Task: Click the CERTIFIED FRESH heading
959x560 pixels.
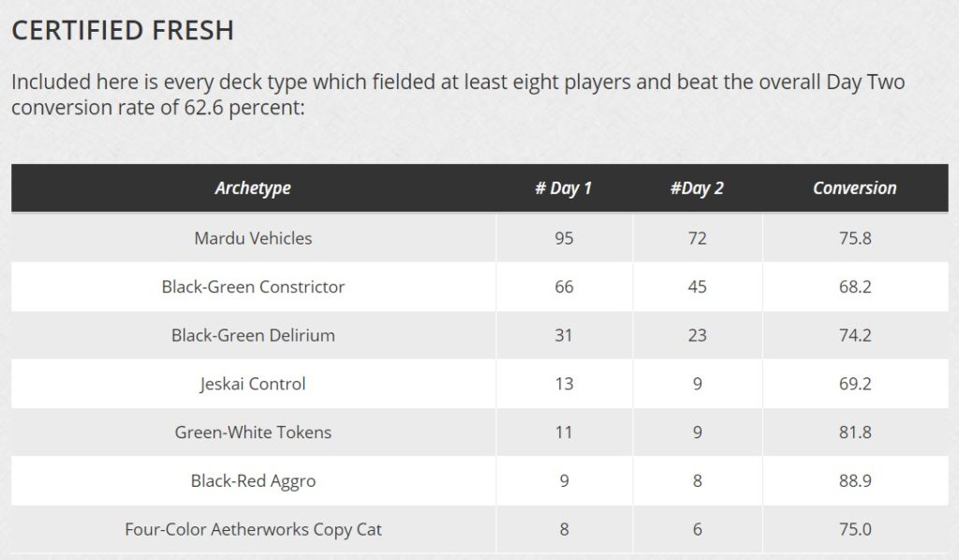Action: tap(123, 30)
